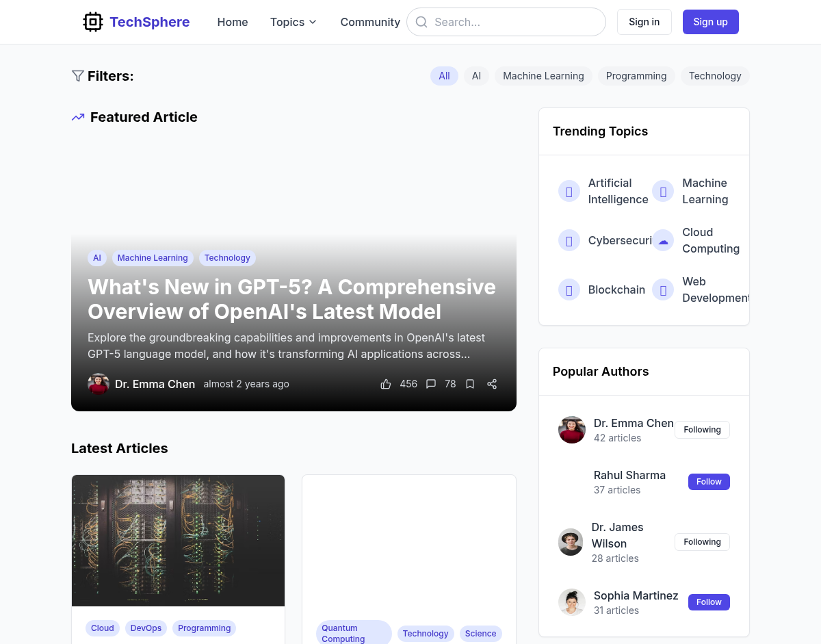Click the Machine Learning topic icon
821x644 pixels.
click(663, 191)
